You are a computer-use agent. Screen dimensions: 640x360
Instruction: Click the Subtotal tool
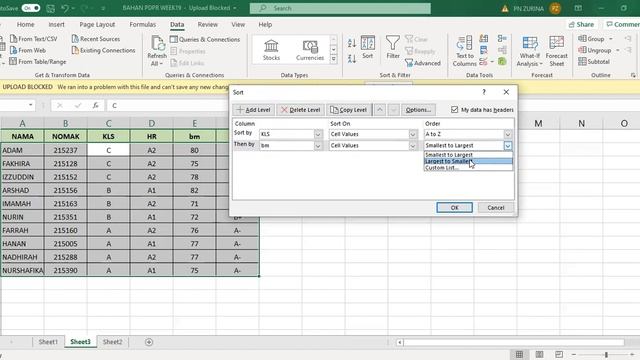[x=594, y=62]
